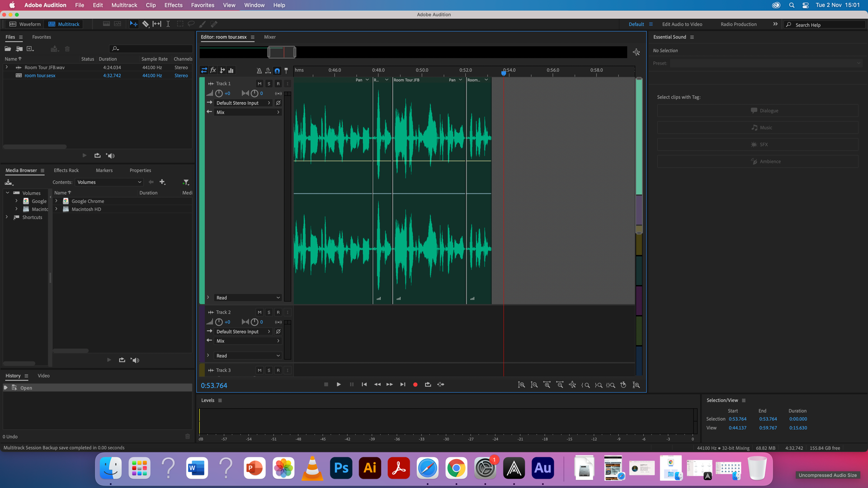Open Track 1 Read automation mode dropdown
Viewport: 868px width, 488px height.
248,298
